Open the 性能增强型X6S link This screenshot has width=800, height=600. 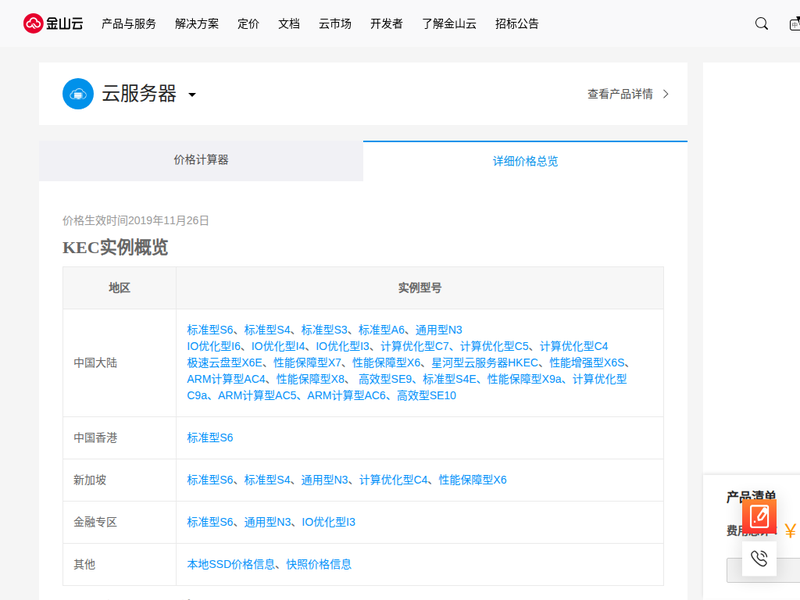click(587, 363)
